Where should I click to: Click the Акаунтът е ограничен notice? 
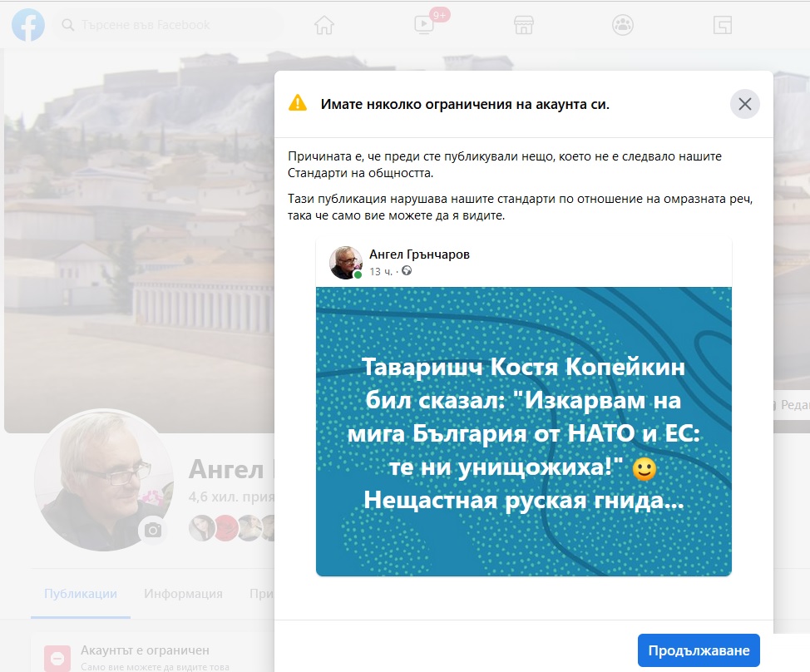145,650
